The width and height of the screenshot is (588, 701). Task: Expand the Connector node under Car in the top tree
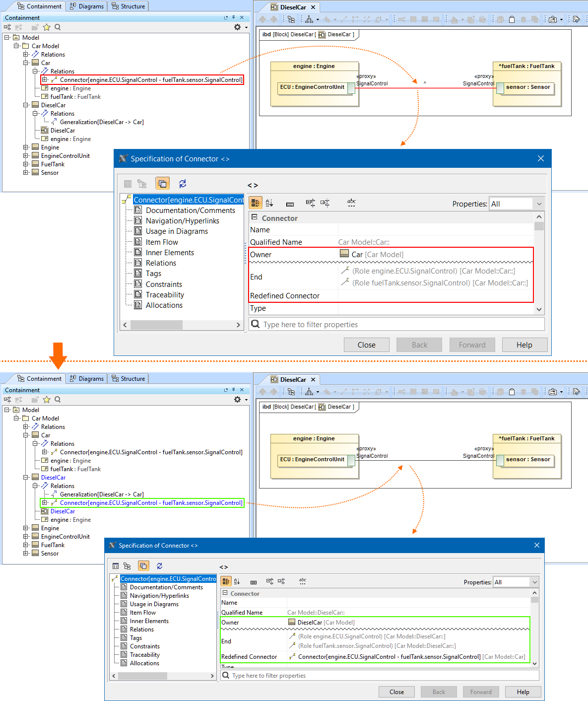pos(45,80)
